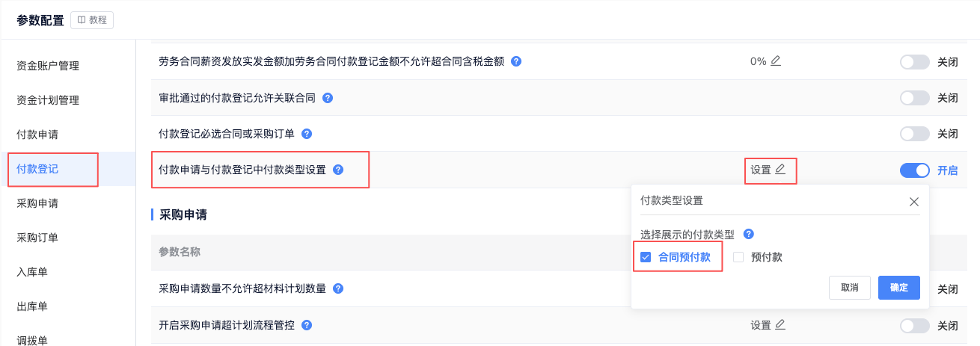Open 设置 for 开启采购申请超计划流程管控
Image resolution: width=980 pixels, height=346 pixels.
pyautogui.click(x=768, y=325)
